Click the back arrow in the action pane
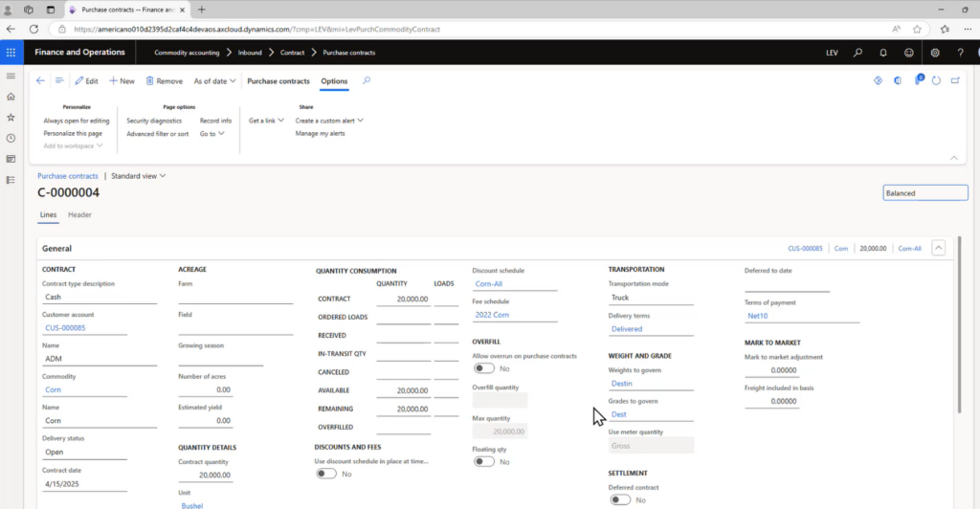The image size is (980, 509). click(x=40, y=80)
